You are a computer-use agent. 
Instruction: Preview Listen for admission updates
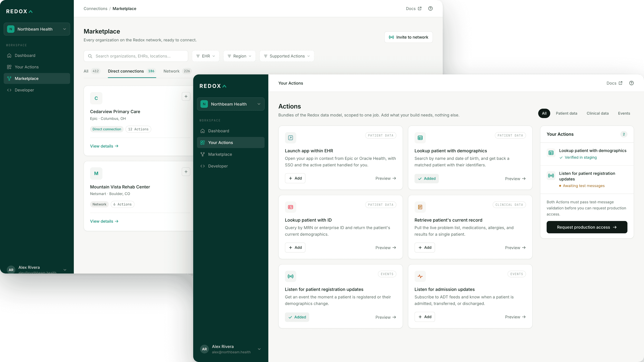(515, 317)
